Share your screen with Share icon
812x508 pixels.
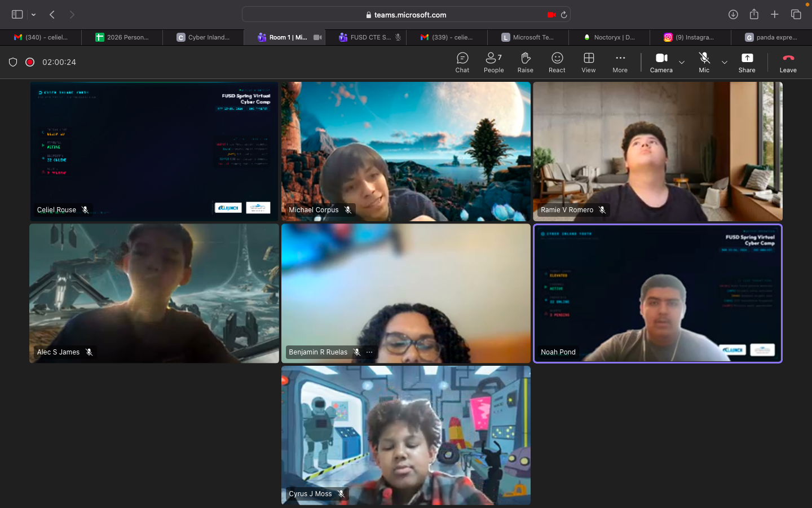pyautogui.click(x=747, y=62)
